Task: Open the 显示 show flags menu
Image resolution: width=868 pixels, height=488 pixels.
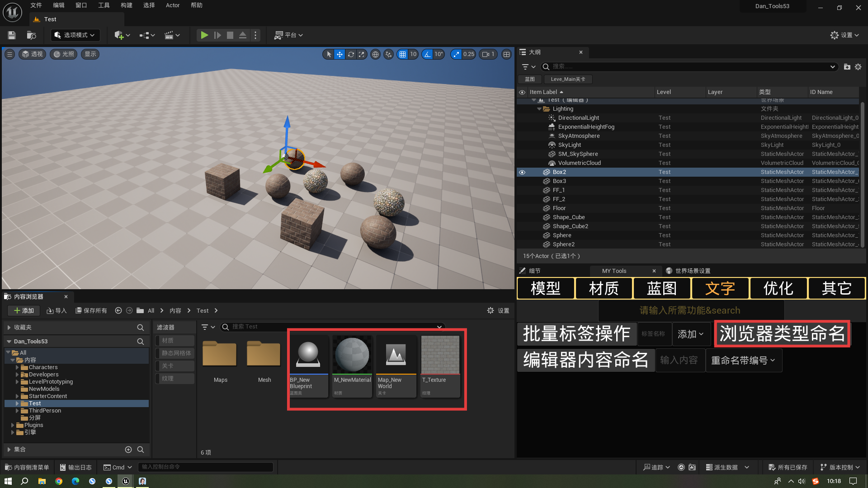Action: [x=90, y=54]
